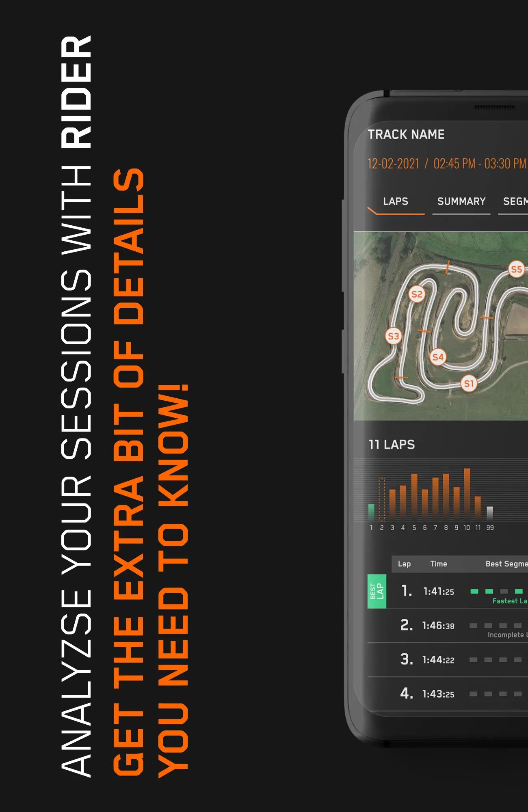This screenshot has width=528, height=812.
Task: Click the Lap column header
Action: [404, 564]
